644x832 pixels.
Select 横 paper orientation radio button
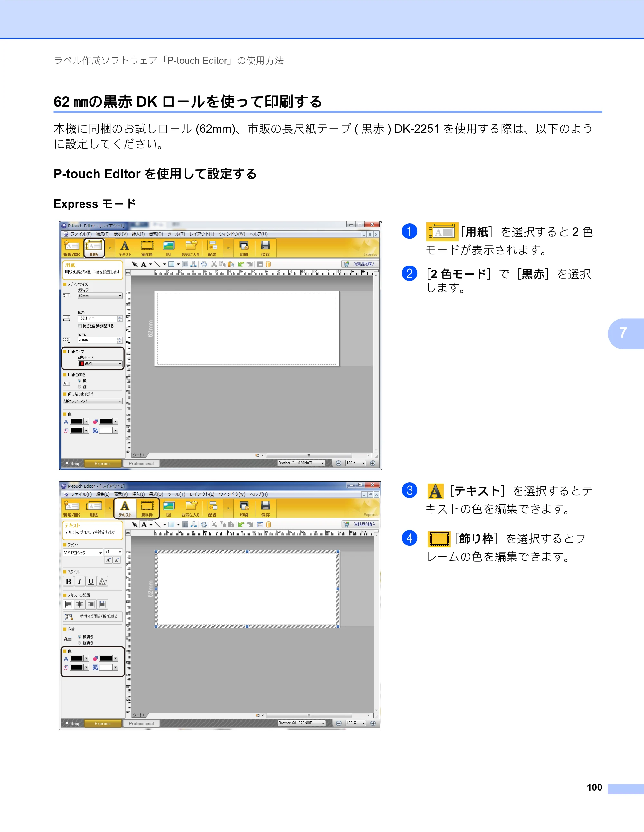[x=80, y=381]
